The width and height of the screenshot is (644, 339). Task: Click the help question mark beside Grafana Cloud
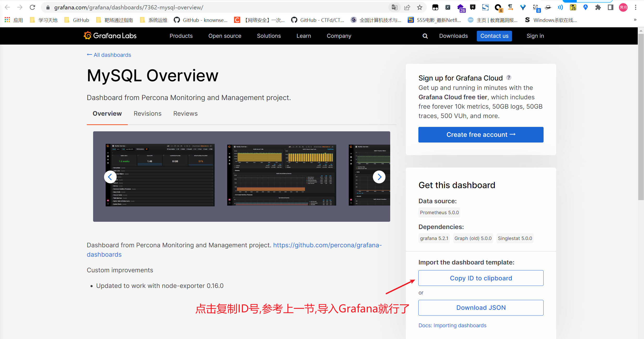point(509,78)
